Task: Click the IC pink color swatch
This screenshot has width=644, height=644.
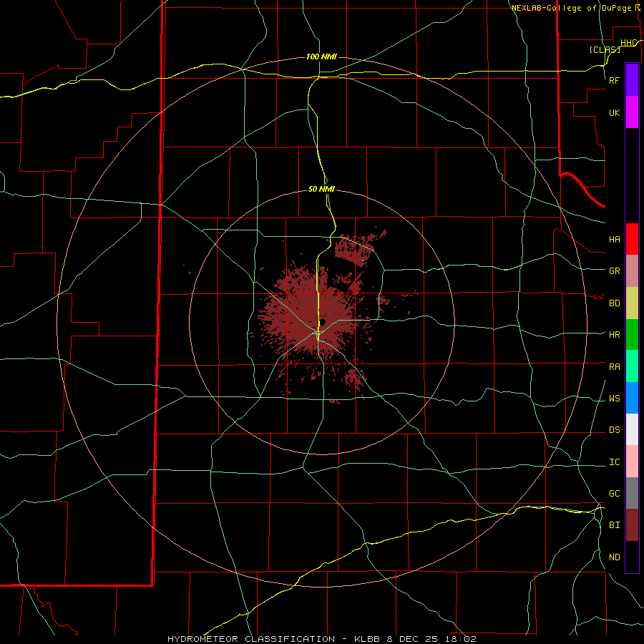Action: (x=632, y=462)
